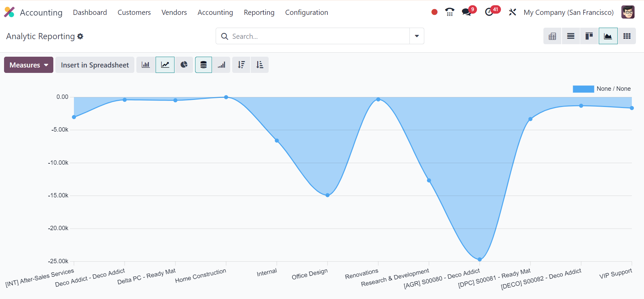The width and height of the screenshot is (644, 299).
Task: Switch to the grid view icon
Action: click(627, 36)
